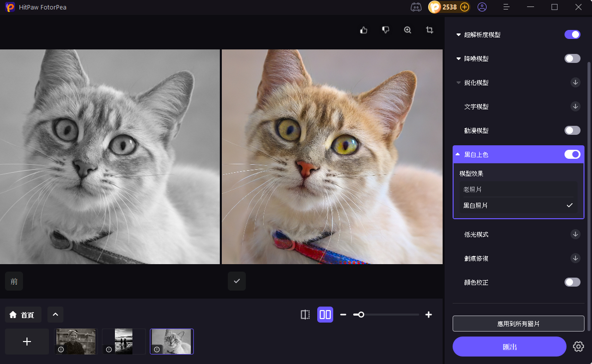Screen dimensions: 592x364
Task: Open the user account icon
Action: (x=482, y=7)
